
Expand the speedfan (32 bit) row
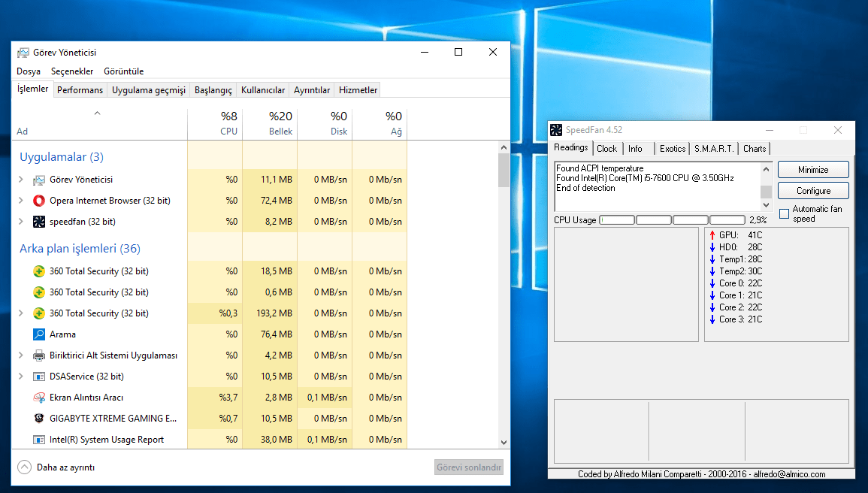pos(20,222)
